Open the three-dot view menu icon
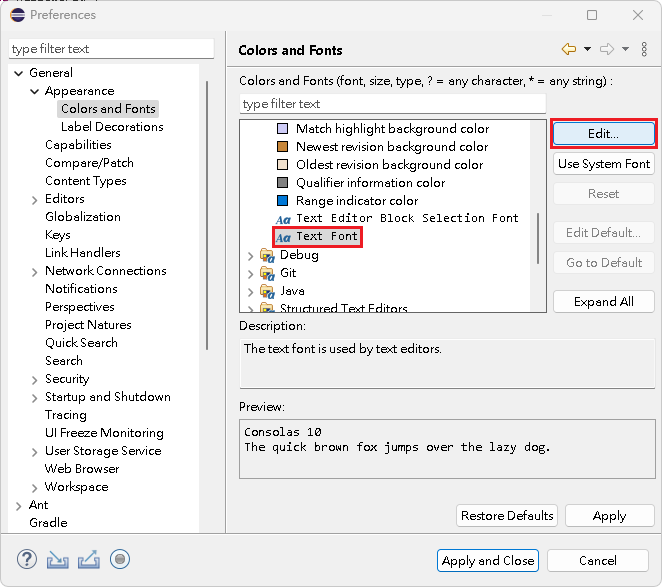 pyautogui.click(x=644, y=49)
